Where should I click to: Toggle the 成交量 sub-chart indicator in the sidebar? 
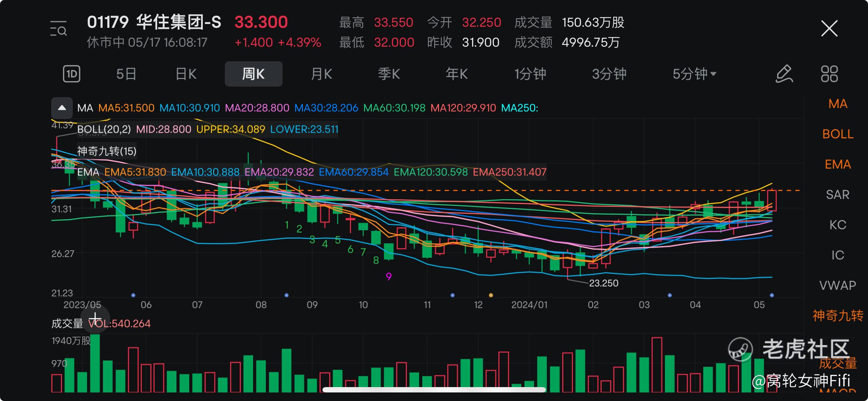(x=838, y=364)
